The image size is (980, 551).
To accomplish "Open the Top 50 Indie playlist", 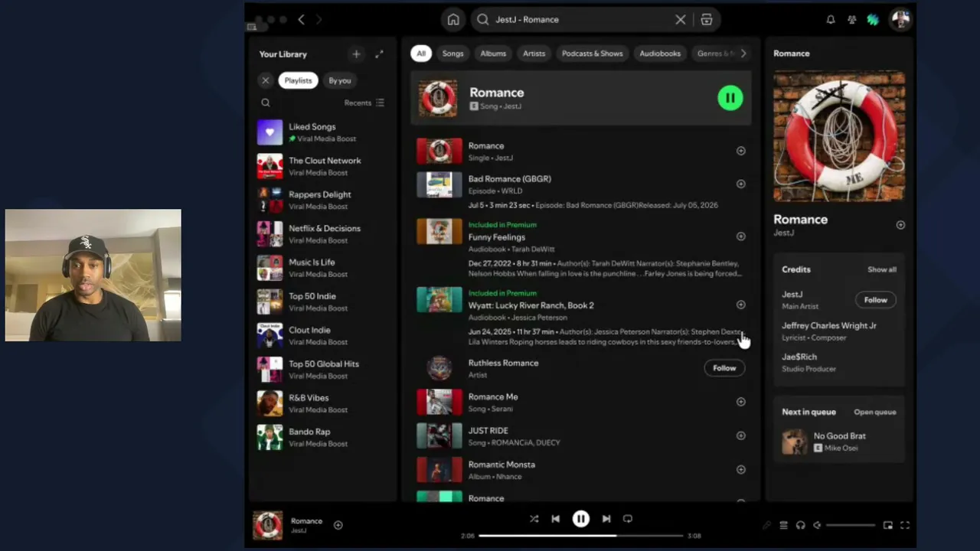I will click(322, 302).
